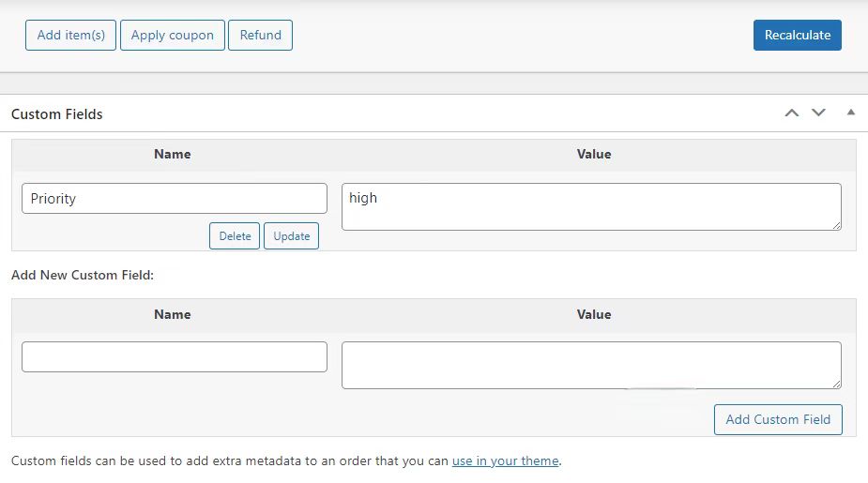Click Add Custom Field button
868x483 pixels.
click(x=778, y=419)
